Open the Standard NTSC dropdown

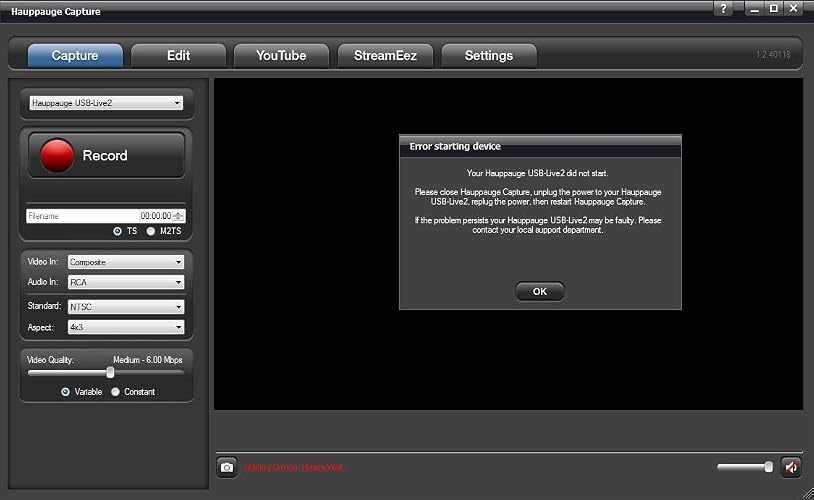click(x=126, y=307)
